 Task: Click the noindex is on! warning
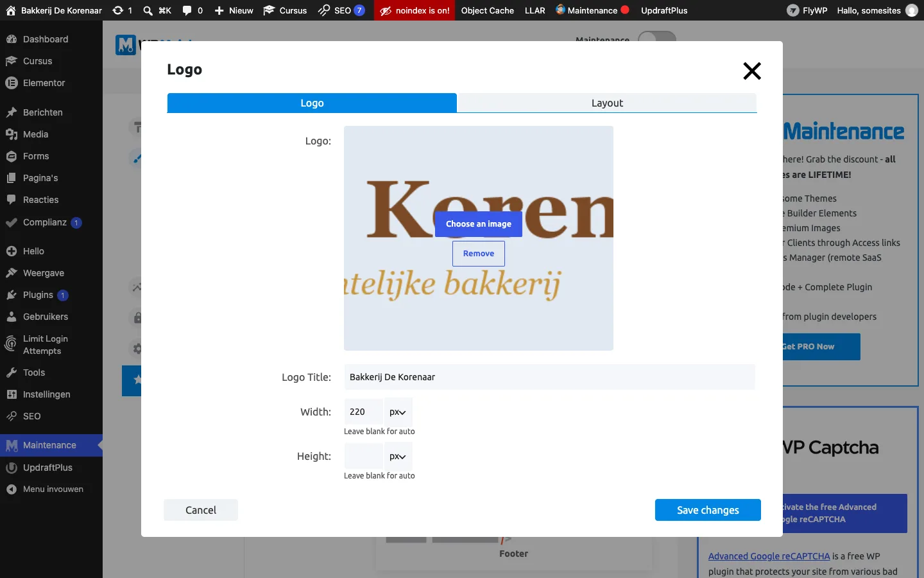[x=415, y=10]
